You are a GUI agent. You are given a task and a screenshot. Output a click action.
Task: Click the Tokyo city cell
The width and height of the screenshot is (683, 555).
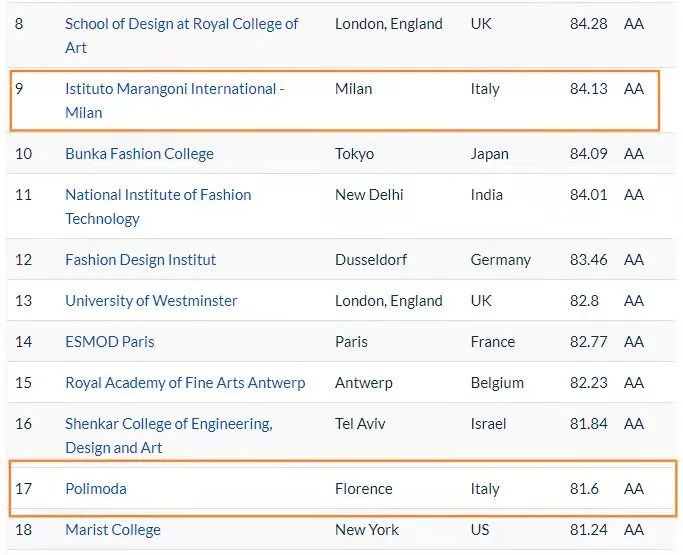[x=354, y=154]
